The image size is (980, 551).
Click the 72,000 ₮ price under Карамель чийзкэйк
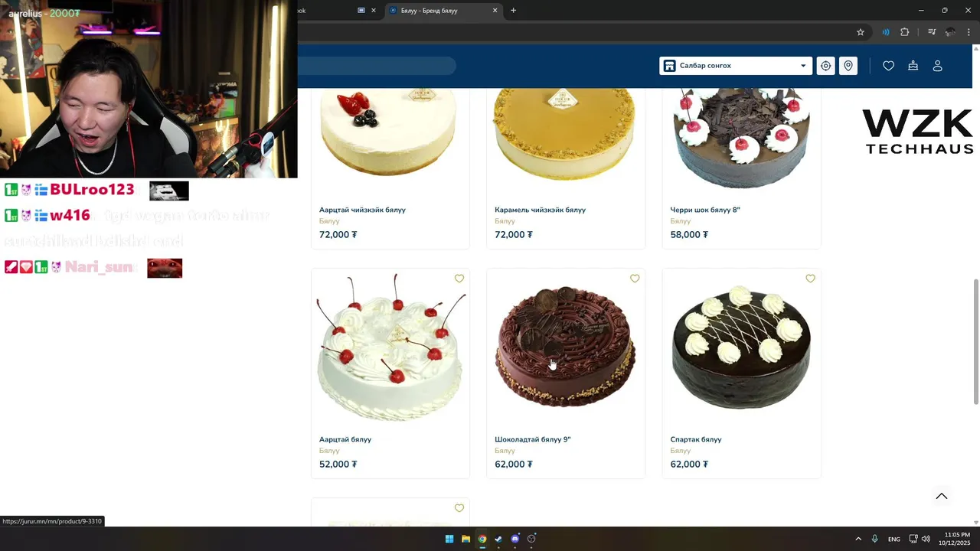[x=514, y=234]
